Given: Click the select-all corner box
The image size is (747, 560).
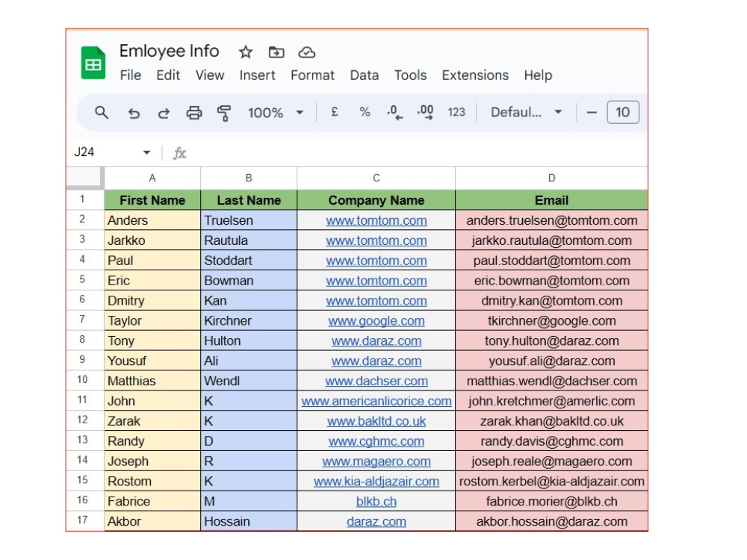Looking at the screenshot, I should (84, 178).
